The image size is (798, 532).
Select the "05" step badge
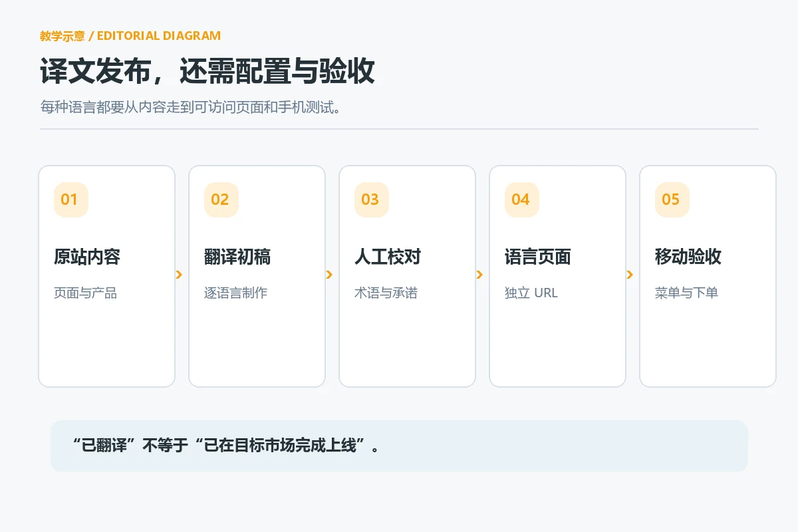[672, 199]
